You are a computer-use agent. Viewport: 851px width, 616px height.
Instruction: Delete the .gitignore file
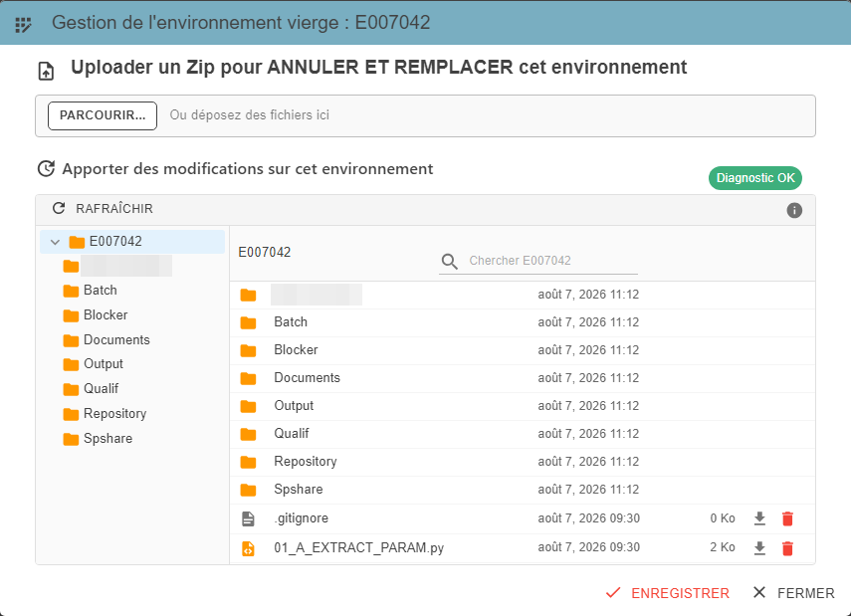[x=787, y=519]
